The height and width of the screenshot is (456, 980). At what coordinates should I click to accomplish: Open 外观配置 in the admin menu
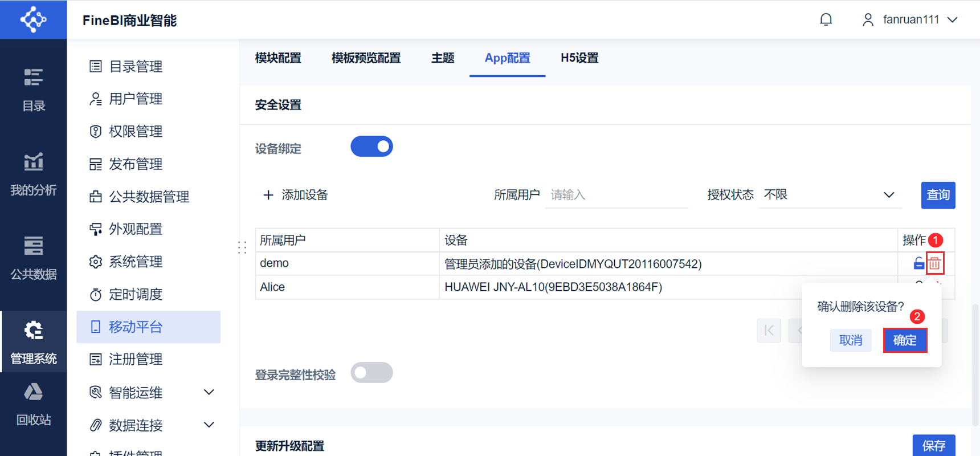pyautogui.click(x=149, y=229)
